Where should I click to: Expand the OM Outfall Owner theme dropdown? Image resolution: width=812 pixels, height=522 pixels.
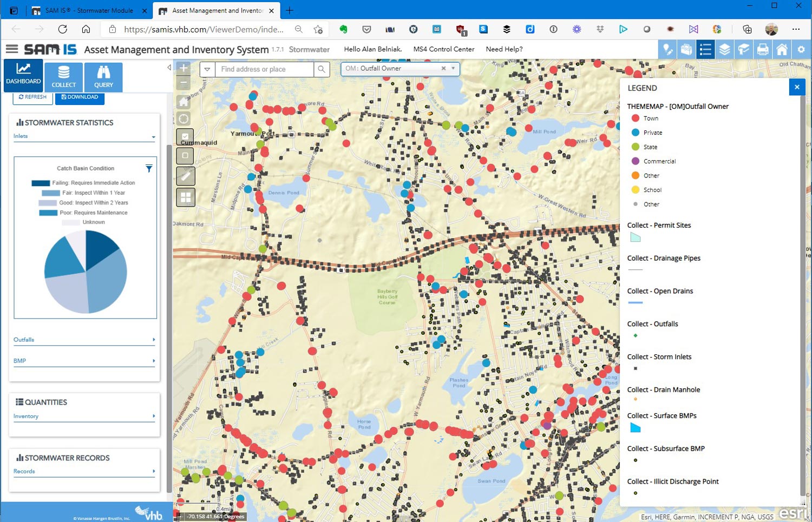[x=454, y=69]
